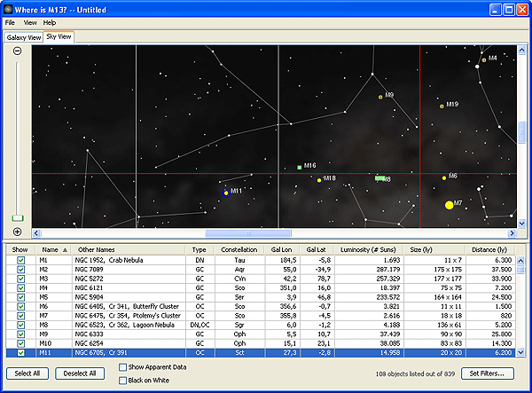Viewport: 532px width, 393px height.
Task: Click the Select All button
Action: 27,373
